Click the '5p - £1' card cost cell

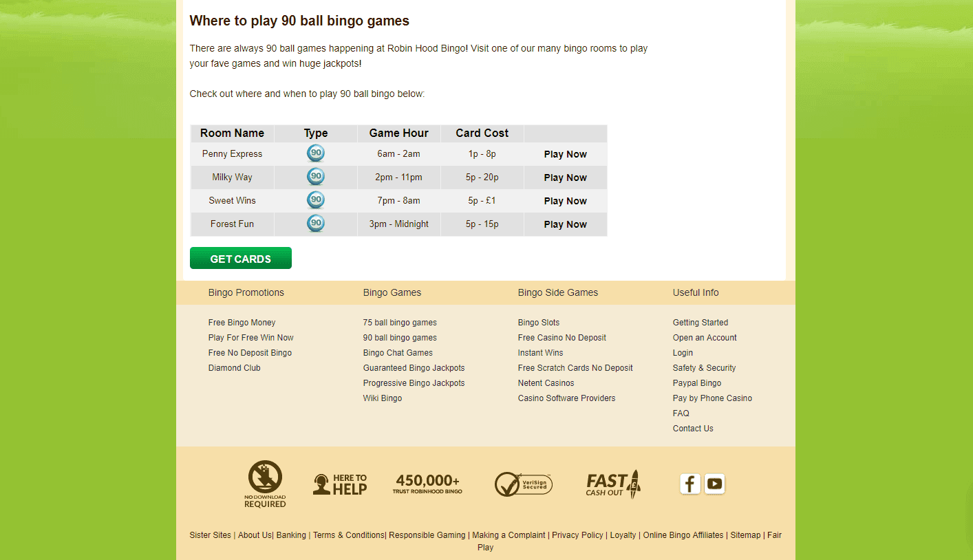click(x=482, y=201)
